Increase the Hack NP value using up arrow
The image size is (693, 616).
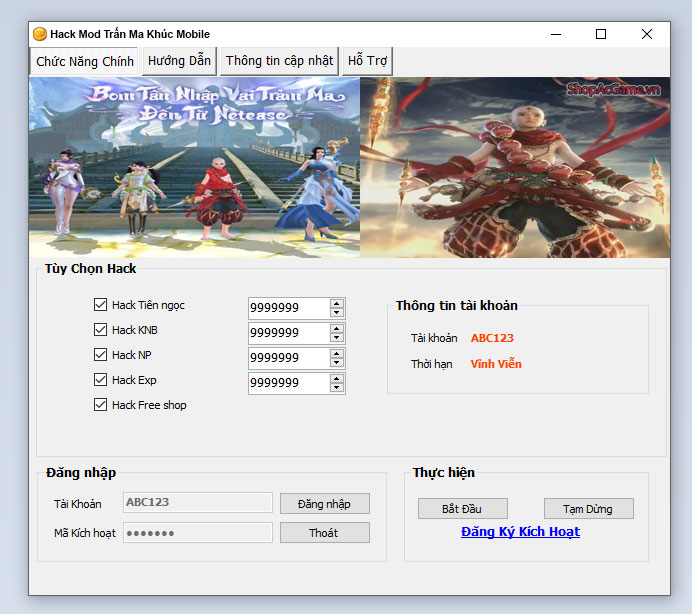(337, 353)
